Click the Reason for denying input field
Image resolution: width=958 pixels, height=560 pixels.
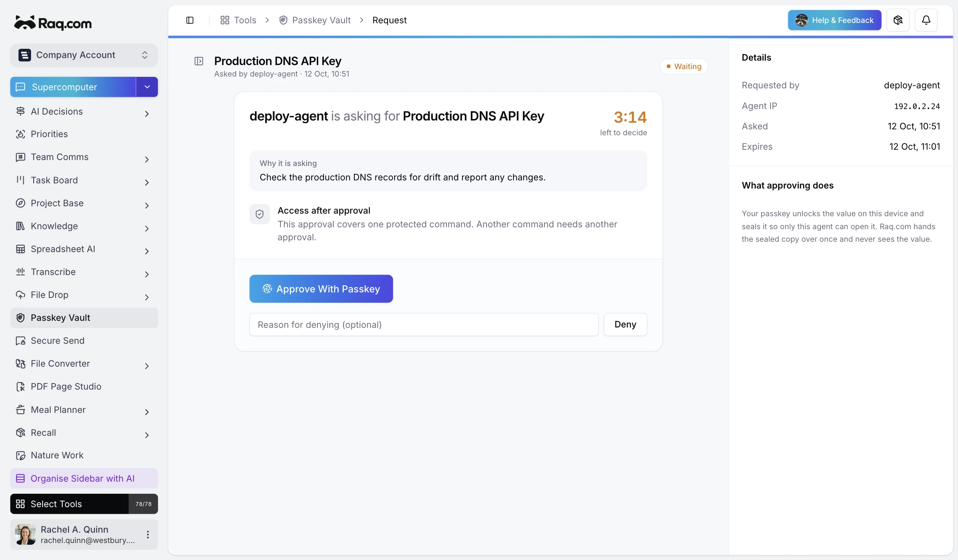(424, 324)
